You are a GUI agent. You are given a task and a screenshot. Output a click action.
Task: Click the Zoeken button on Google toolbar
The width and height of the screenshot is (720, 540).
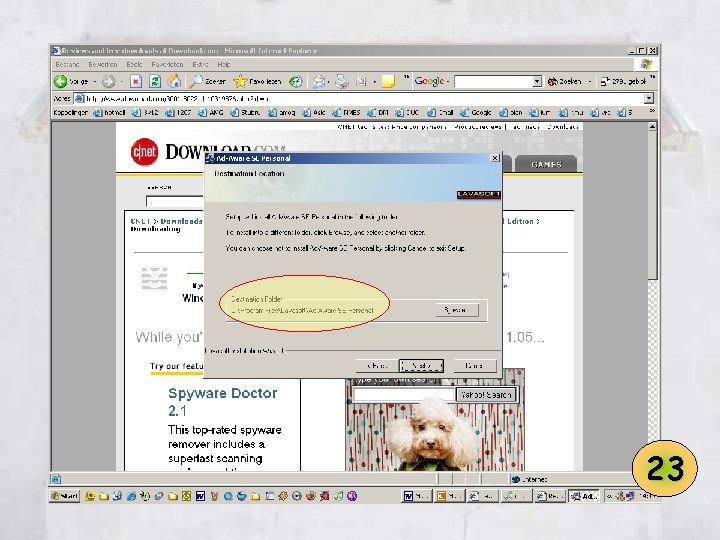[564, 81]
